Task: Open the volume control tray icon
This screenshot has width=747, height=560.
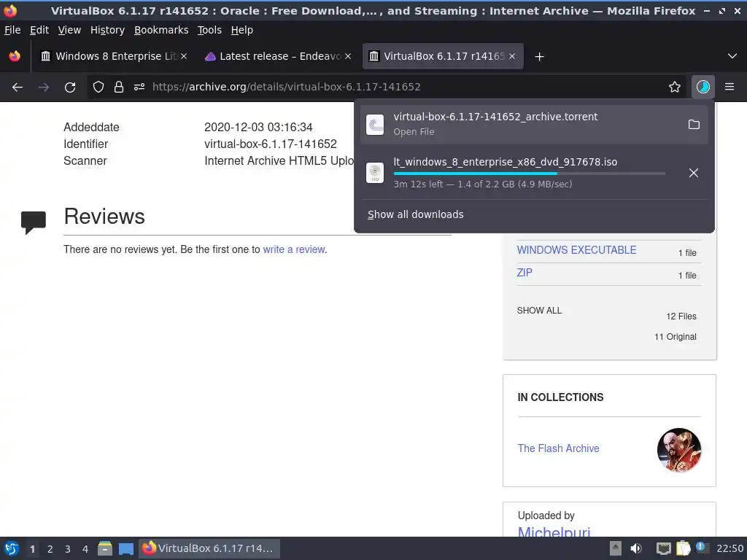Action: pyautogui.click(x=636, y=548)
